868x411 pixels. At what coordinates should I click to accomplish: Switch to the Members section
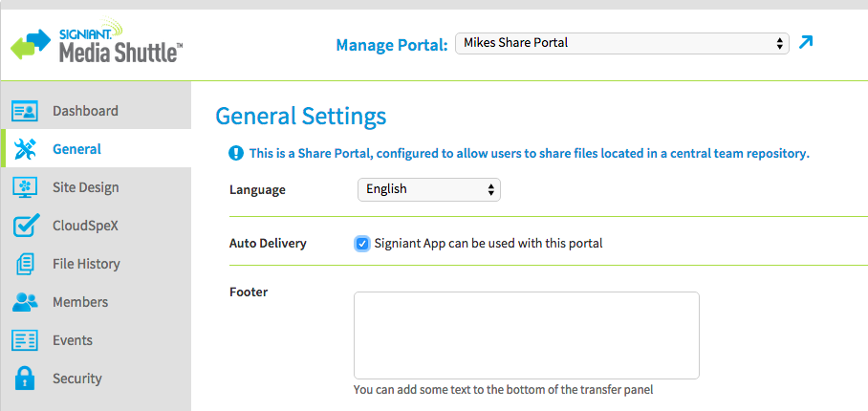(x=80, y=302)
